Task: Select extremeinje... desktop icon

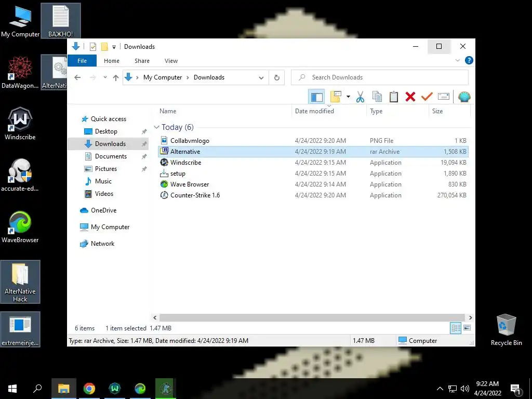Action: (20, 329)
